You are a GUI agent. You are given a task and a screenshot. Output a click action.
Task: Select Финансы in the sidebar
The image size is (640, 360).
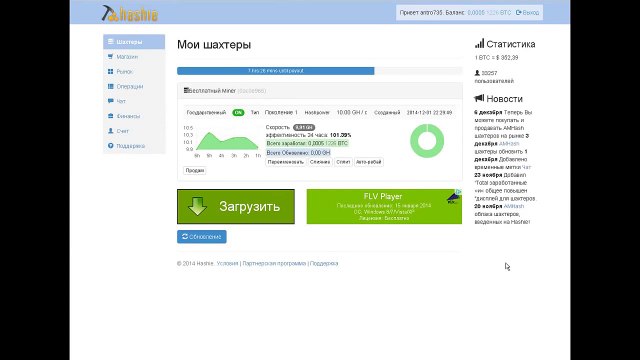point(134,116)
